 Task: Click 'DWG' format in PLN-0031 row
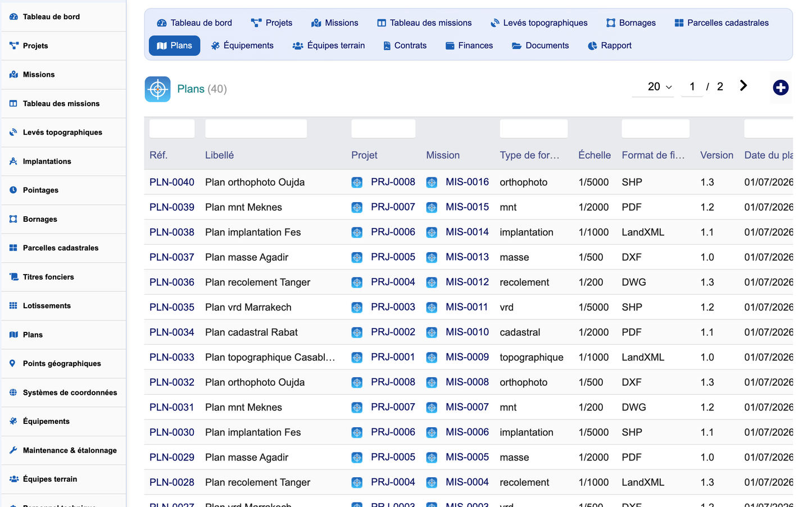(x=634, y=408)
